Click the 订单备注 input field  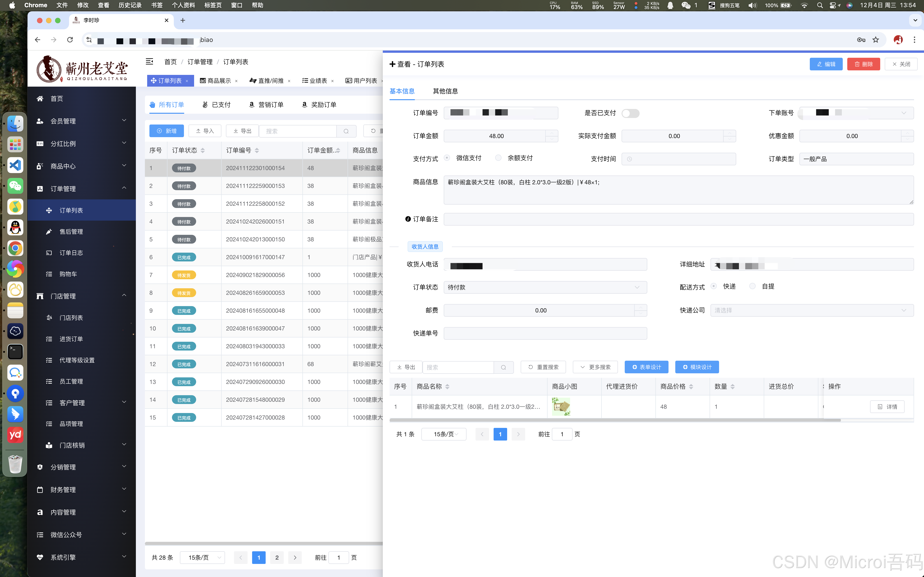(x=678, y=219)
